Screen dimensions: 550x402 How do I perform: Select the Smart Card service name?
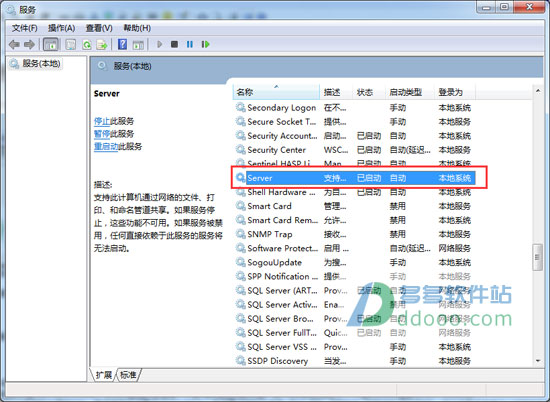pyautogui.click(x=269, y=206)
